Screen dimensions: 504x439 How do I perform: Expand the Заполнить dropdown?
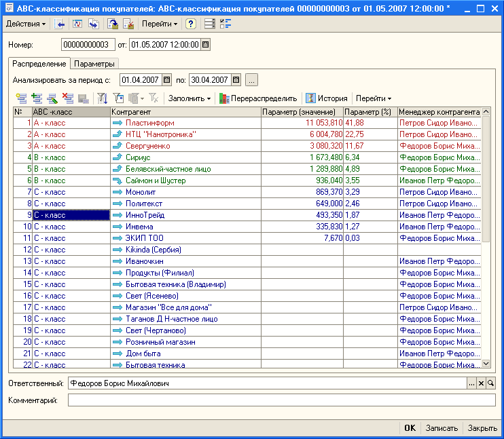coord(190,98)
